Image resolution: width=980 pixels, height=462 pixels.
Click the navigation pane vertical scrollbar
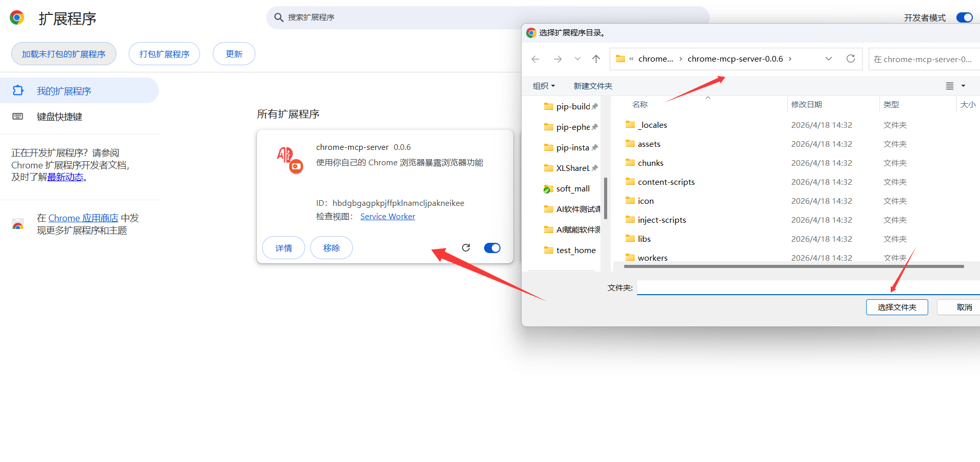click(x=605, y=198)
